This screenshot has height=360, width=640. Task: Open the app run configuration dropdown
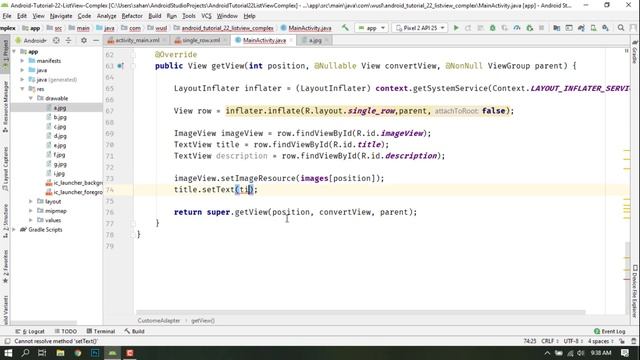(371, 28)
